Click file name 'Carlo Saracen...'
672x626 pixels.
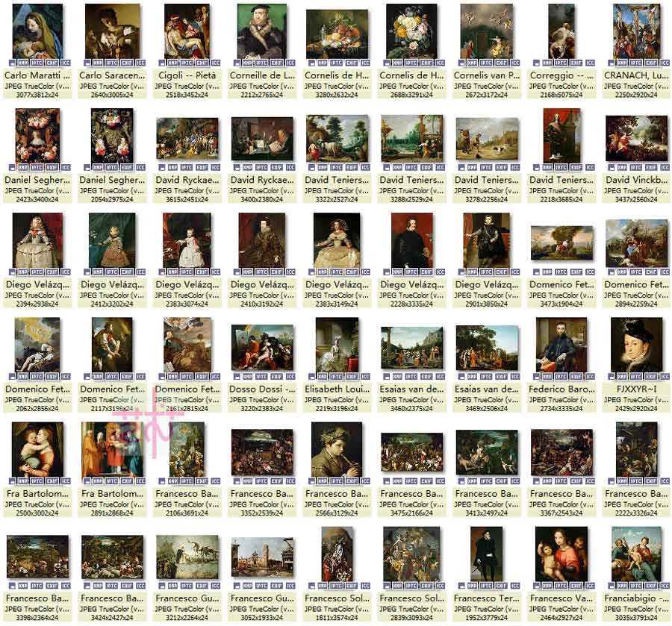112,75
